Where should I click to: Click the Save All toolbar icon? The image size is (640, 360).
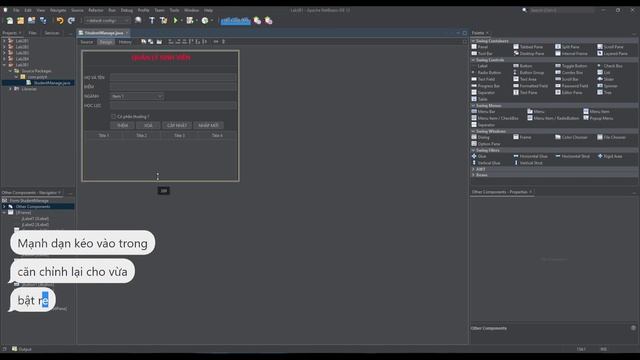coord(43,20)
